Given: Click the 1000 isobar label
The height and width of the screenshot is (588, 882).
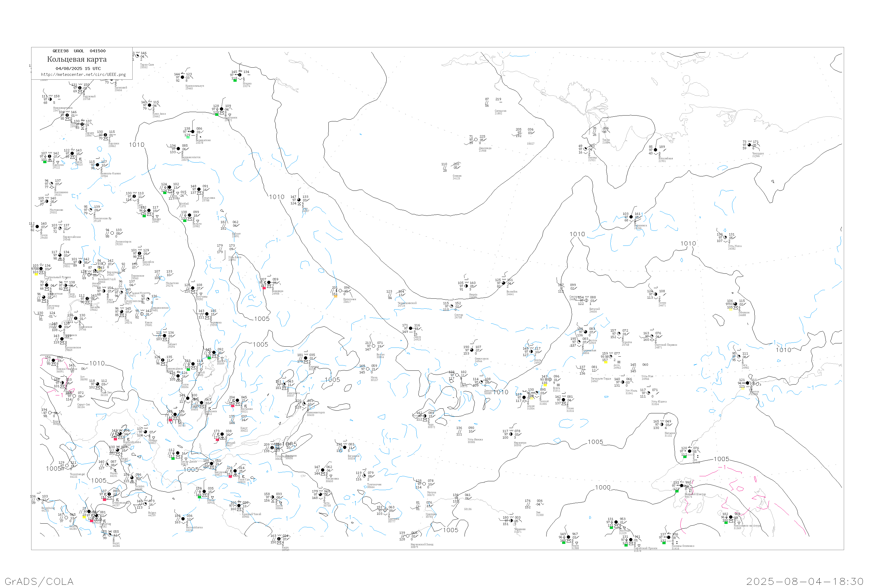Looking at the screenshot, I should click(x=603, y=487).
